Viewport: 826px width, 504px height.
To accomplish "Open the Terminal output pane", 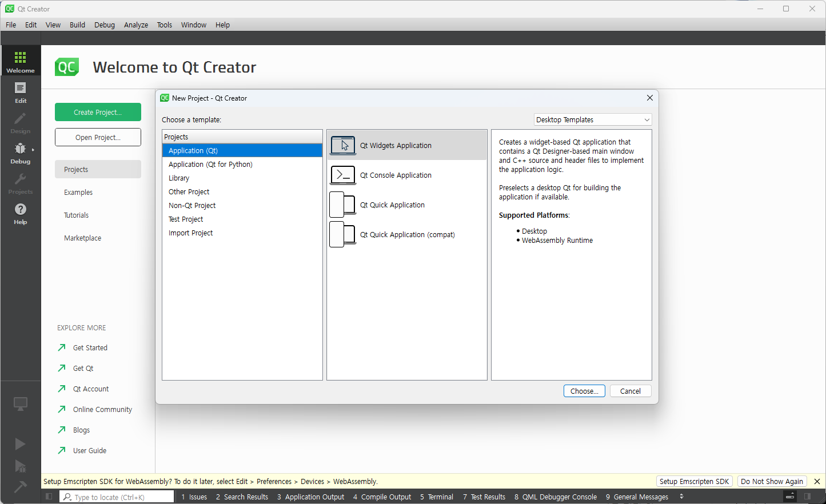I will pos(436,497).
